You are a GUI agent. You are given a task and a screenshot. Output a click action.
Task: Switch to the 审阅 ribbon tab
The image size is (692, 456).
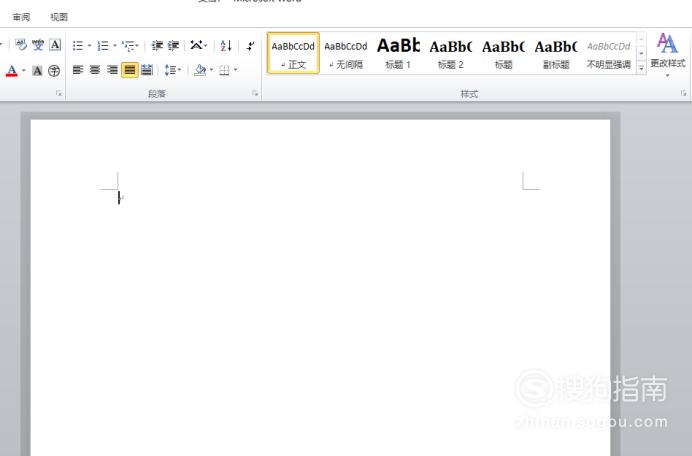click(x=21, y=17)
